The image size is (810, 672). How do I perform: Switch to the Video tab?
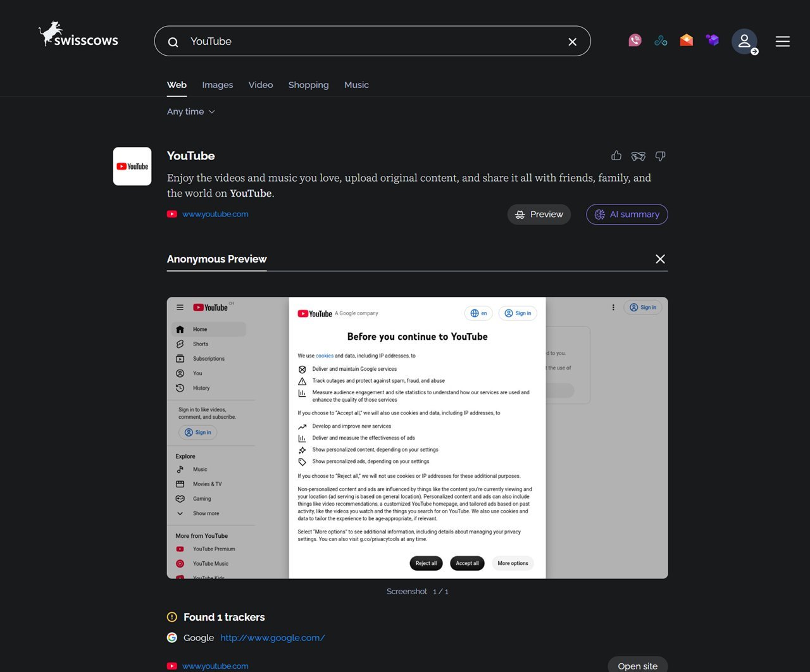261,85
